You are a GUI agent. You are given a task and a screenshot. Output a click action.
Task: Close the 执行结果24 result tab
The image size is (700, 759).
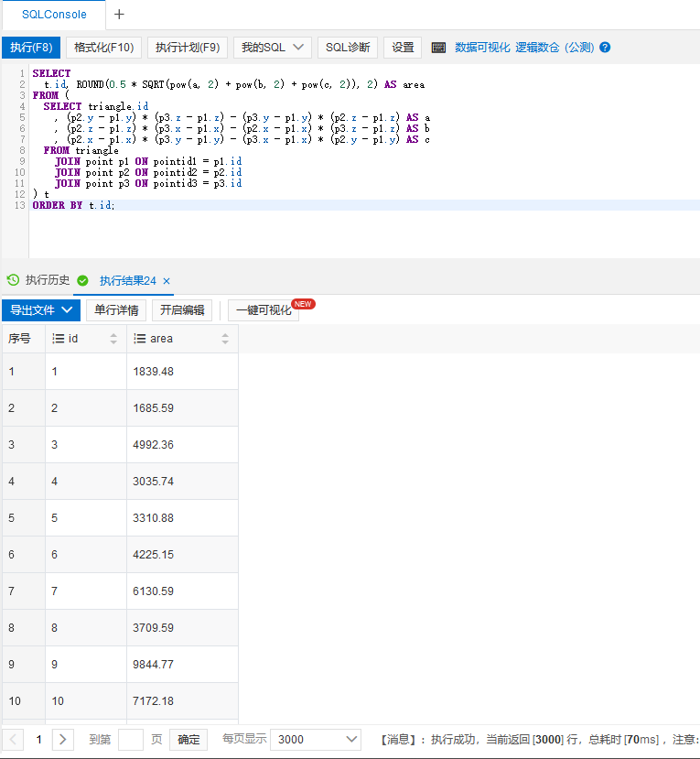(167, 281)
